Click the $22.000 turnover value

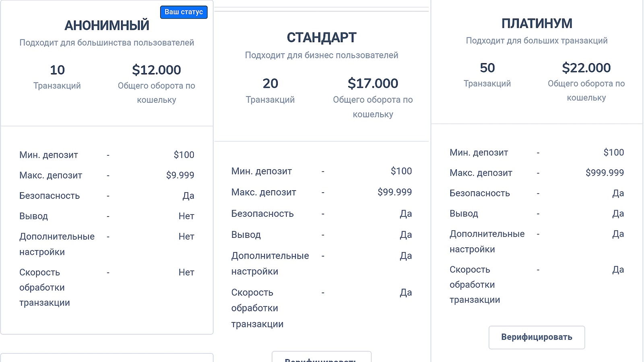pos(586,68)
